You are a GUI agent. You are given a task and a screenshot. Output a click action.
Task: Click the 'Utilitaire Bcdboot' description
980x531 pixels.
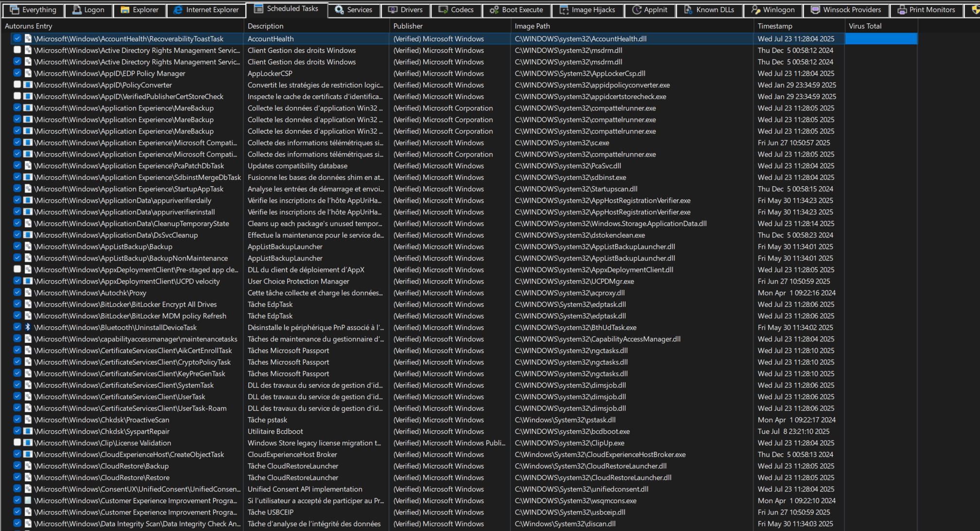click(275, 431)
